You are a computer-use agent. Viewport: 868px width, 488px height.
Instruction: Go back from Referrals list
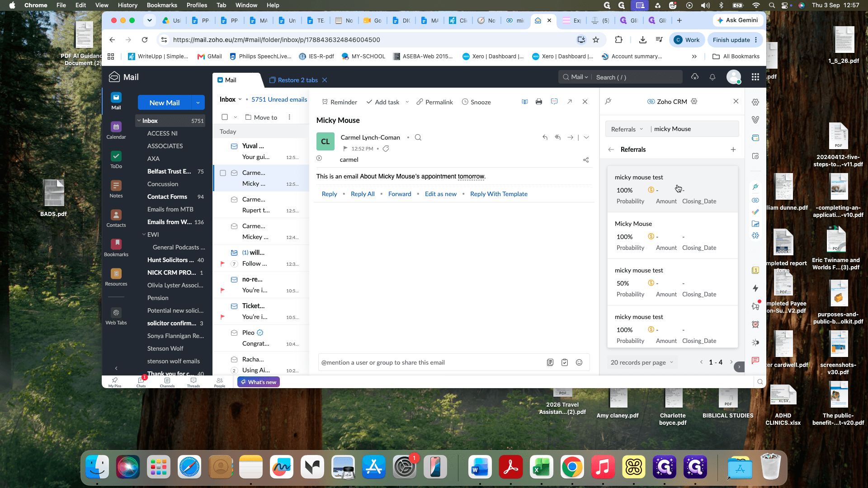coord(611,150)
